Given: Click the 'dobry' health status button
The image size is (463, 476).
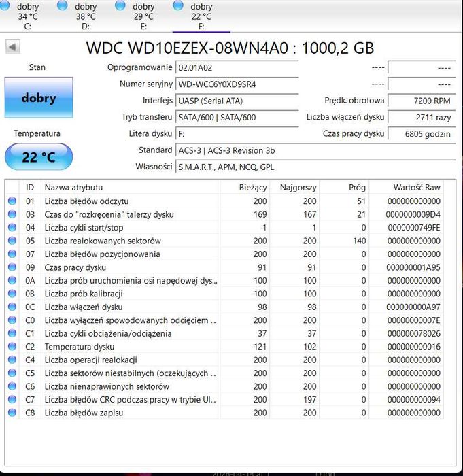Looking at the screenshot, I should click(x=39, y=97).
